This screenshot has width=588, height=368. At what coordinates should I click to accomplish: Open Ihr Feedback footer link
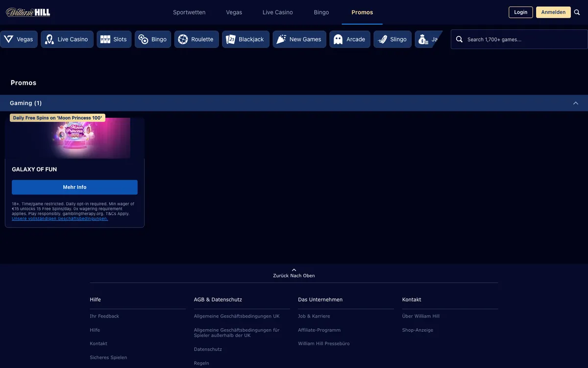coord(104,316)
